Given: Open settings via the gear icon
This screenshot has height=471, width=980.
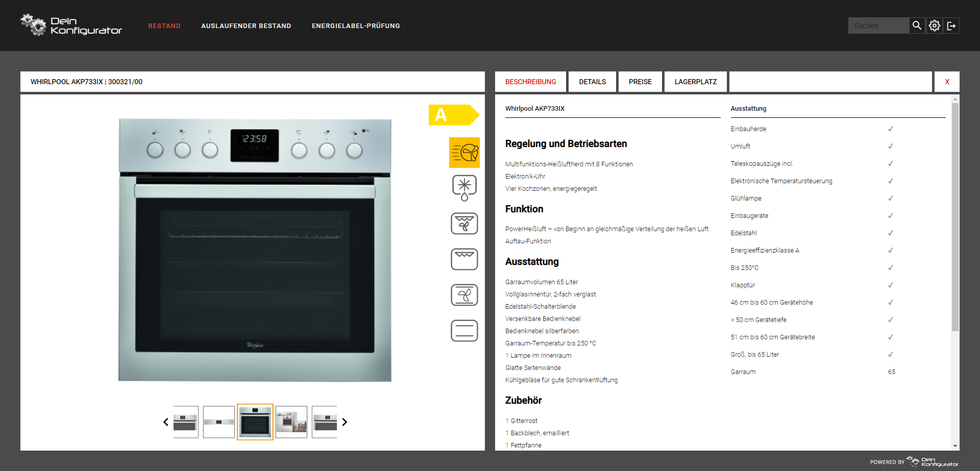Looking at the screenshot, I should tap(934, 26).
